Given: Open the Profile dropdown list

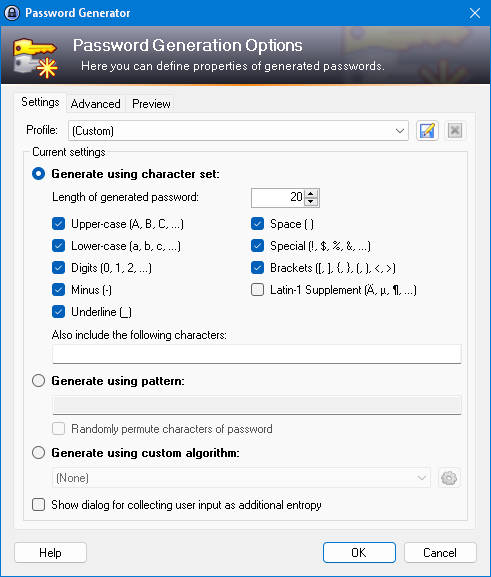Looking at the screenshot, I should click(239, 131).
